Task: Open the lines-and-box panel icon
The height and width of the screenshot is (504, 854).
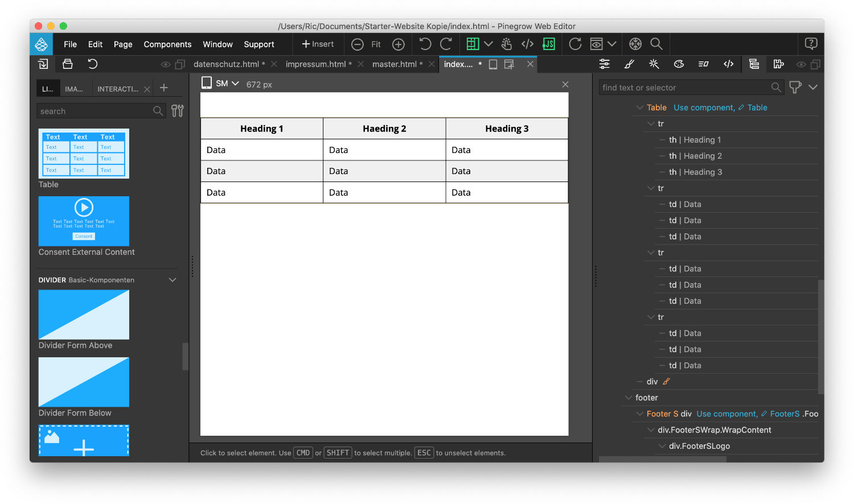Action: point(704,64)
